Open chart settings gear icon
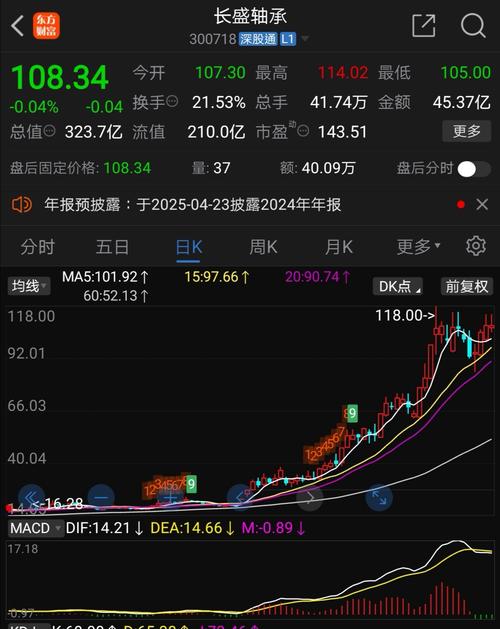Screen dimensions: 500x629 (476, 246)
